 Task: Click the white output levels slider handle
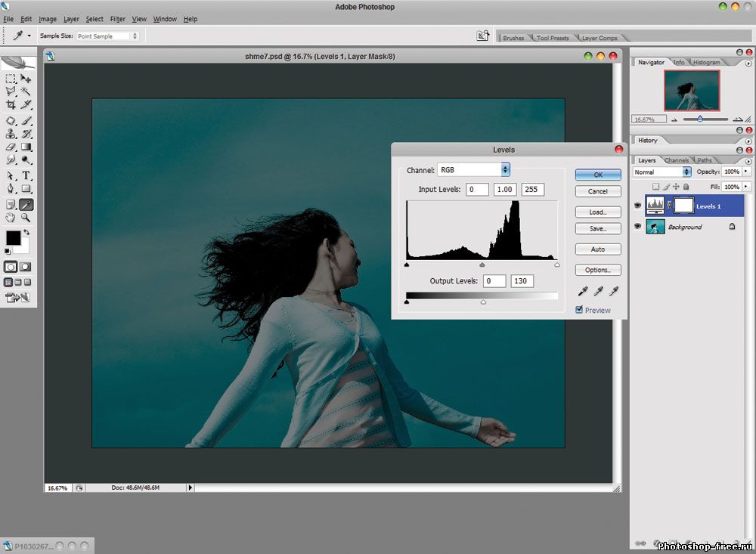coord(483,302)
